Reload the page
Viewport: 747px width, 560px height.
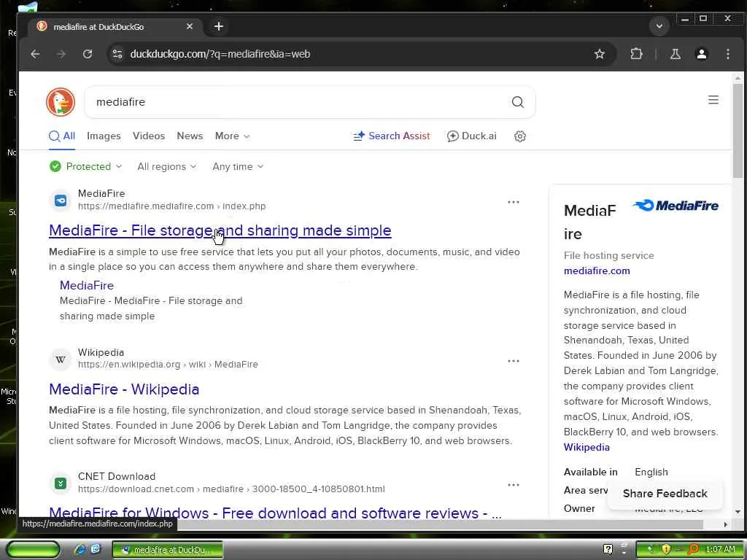[88, 54]
